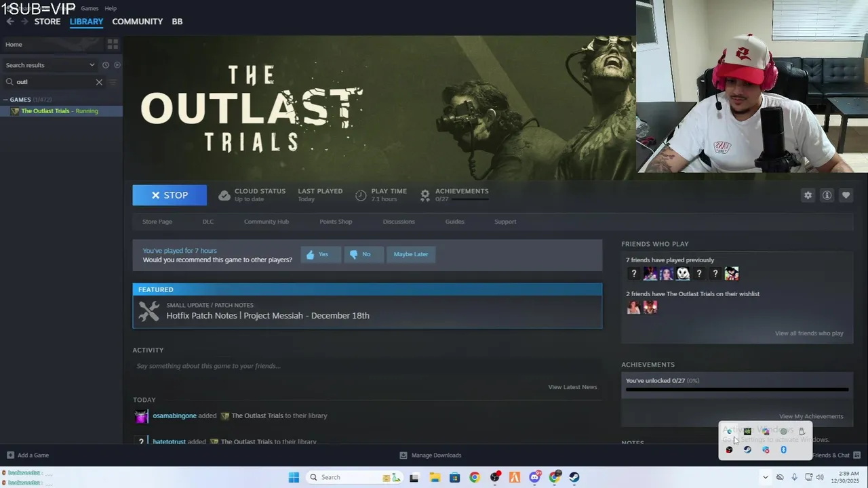Switch to the COMMUNITY tab
The image size is (868, 488).
(x=137, y=22)
